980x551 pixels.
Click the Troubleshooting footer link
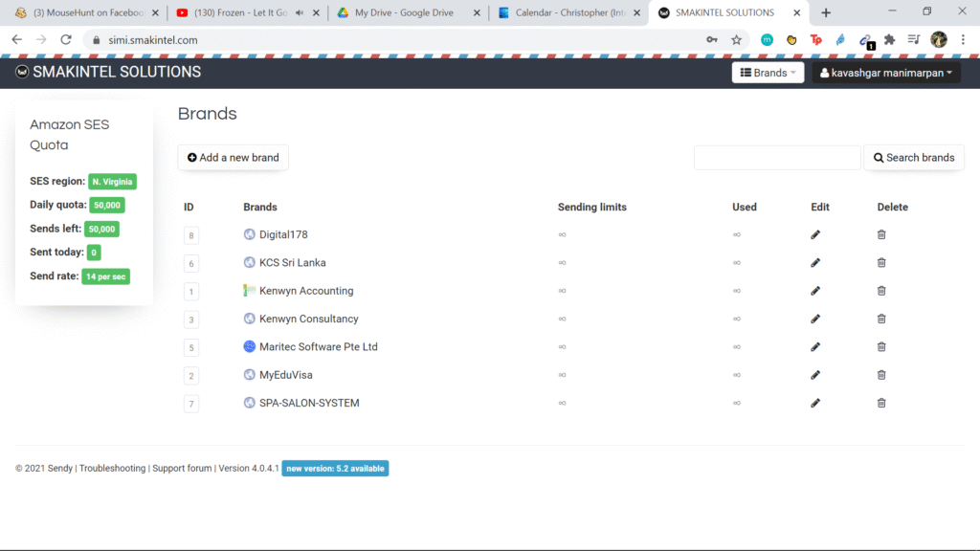112,469
